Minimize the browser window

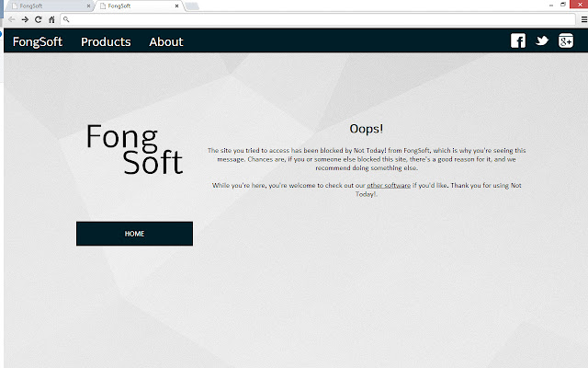(551, 5)
